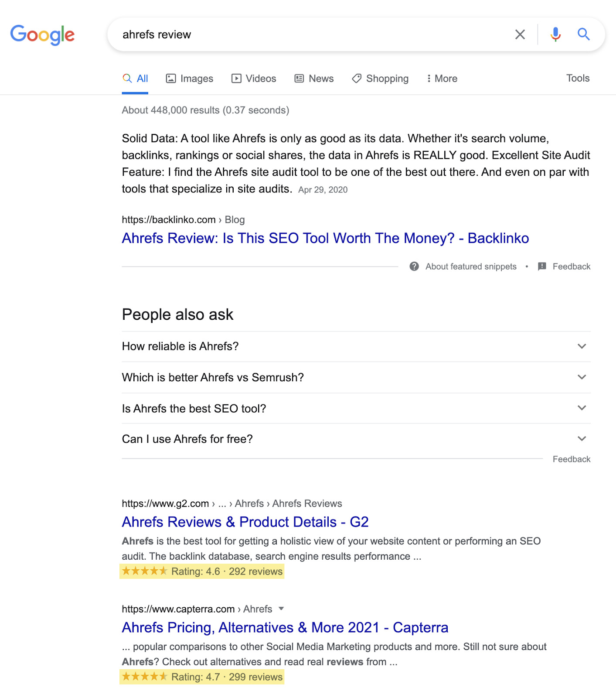Expand "Can I use Ahrefs for free?"

click(582, 439)
